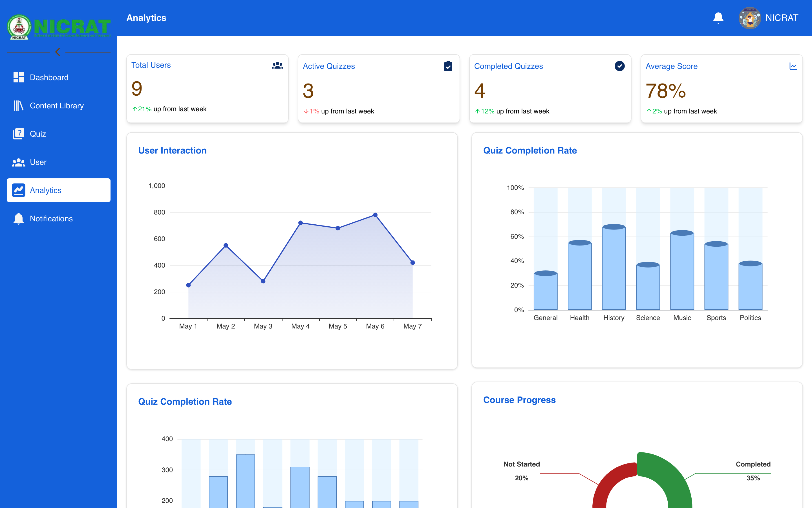812x508 pixels.
Task: Click the Health bar in completion chart
Action: [x=579, y=275]
